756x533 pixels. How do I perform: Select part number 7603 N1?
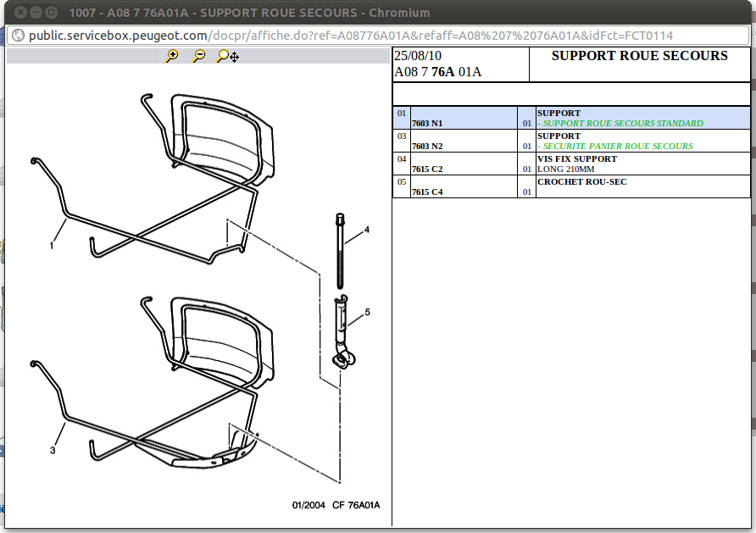[x=427, y=124]
